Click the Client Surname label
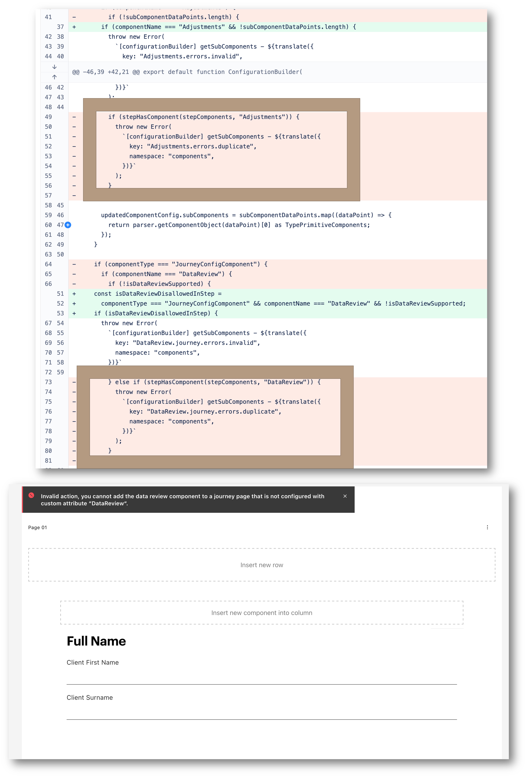532x780 pixels. pos(90,697)
